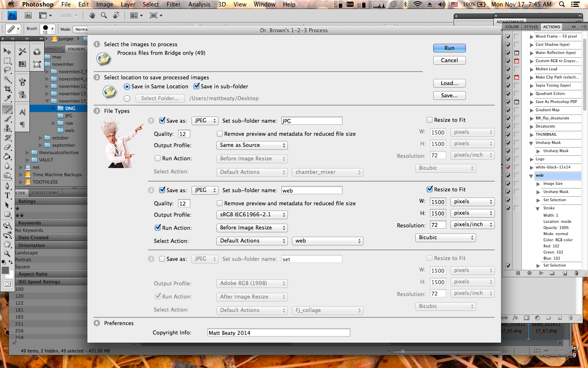Select the Hand tool

(x=7, y=244)
